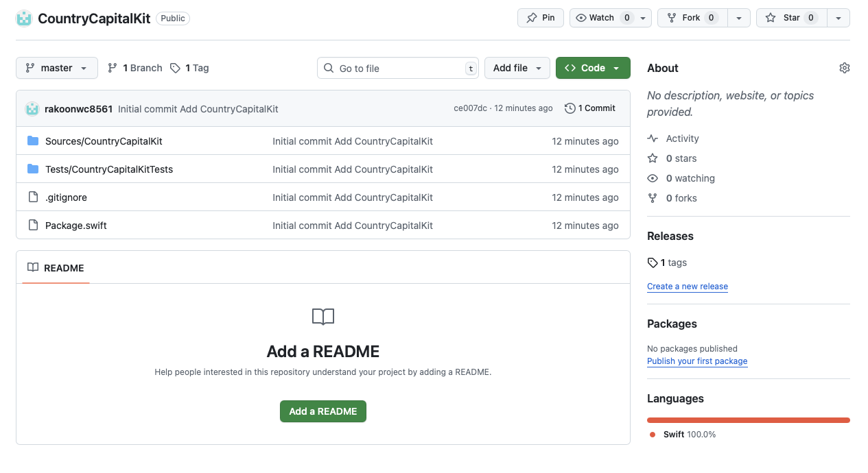Open the Fork options dropdown arrow
The width and height of the screenshot is (868, 473).
(x=739, y=18)
